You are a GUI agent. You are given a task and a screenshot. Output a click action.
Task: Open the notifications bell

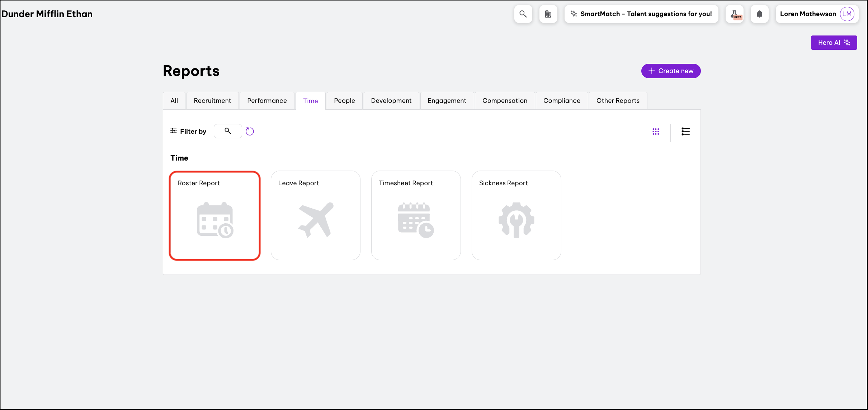[759, 14]
